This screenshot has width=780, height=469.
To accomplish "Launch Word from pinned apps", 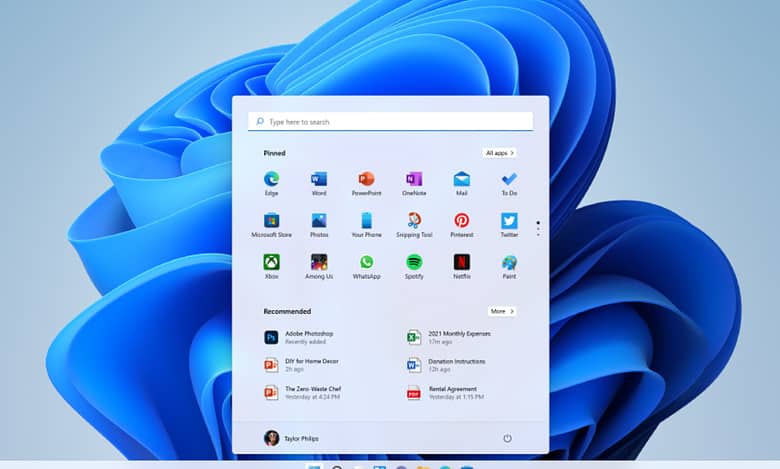I will click(x=319, y=183).
